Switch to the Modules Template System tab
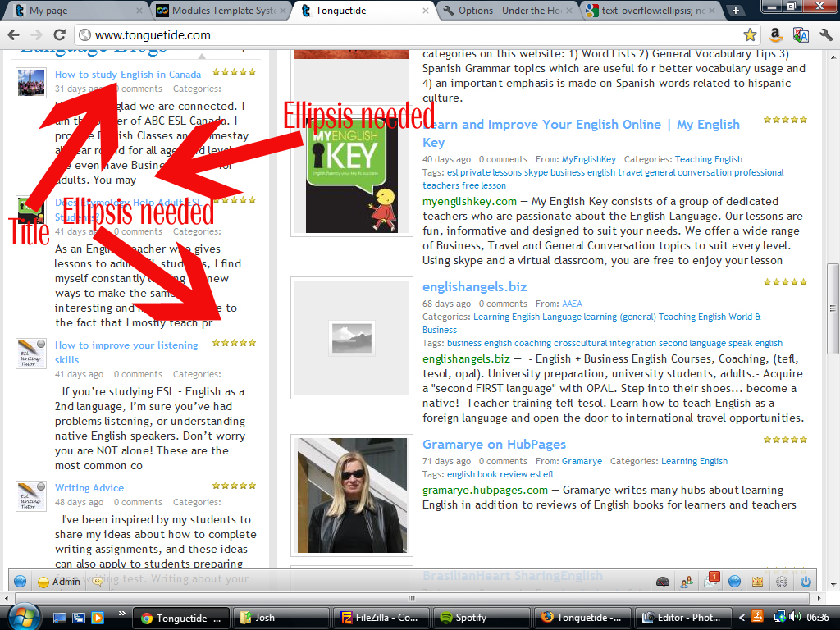The width and height of the screenshot is (840, 630). click(221, 10)
